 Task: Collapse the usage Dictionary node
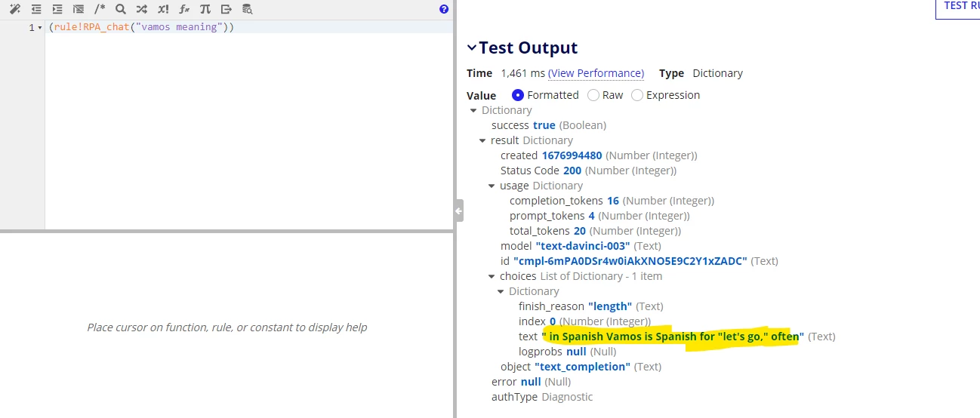coord(492,186)
